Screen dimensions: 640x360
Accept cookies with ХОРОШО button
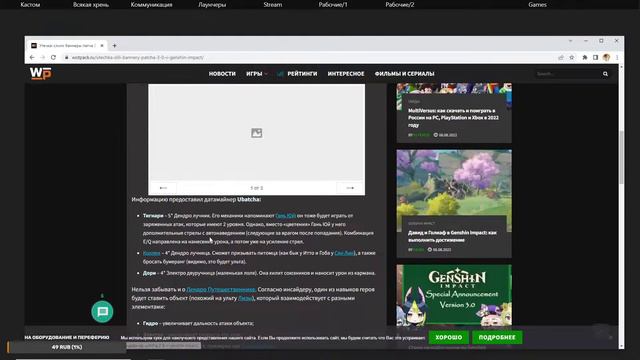(x=449, y=338)
